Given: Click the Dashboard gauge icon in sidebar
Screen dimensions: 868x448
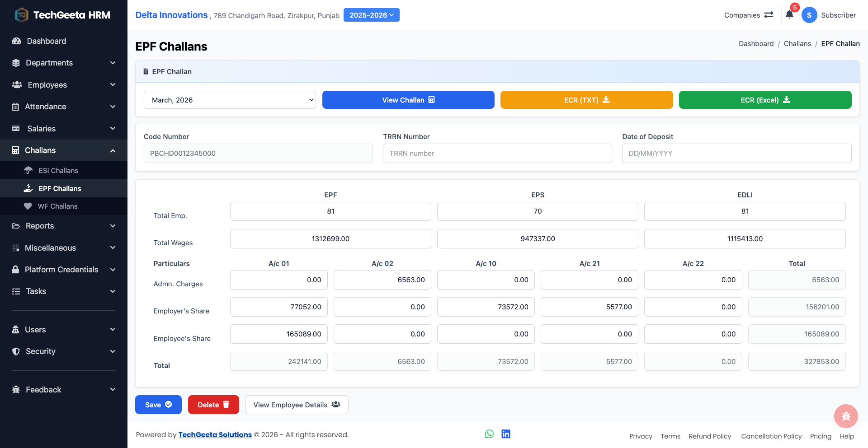Looking at the screenshot, I should click(x=17, y=41).
